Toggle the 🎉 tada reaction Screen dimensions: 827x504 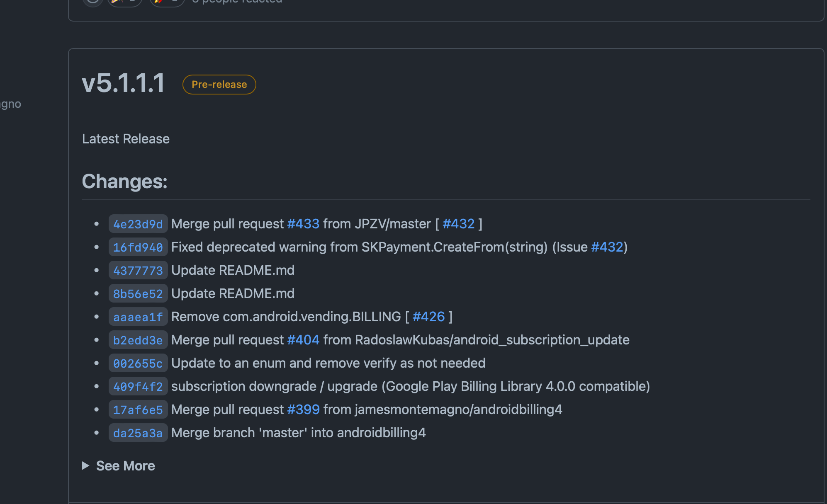[124, 2]
